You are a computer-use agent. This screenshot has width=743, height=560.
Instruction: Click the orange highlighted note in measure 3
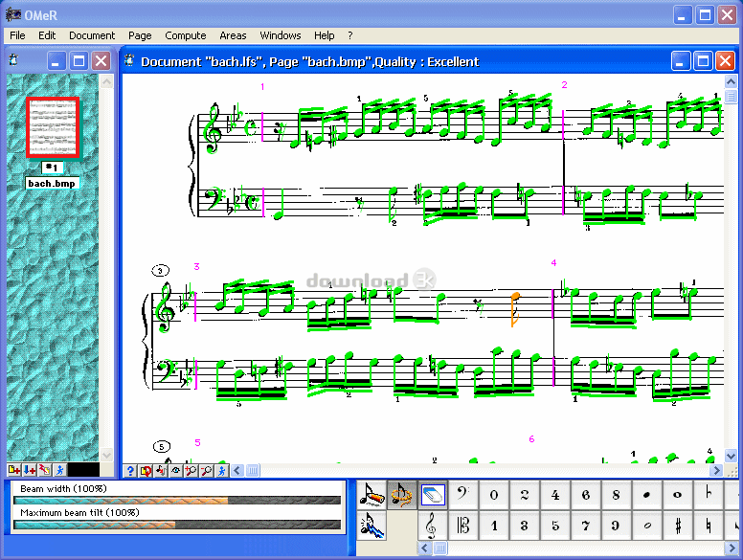tap(514, 308)
